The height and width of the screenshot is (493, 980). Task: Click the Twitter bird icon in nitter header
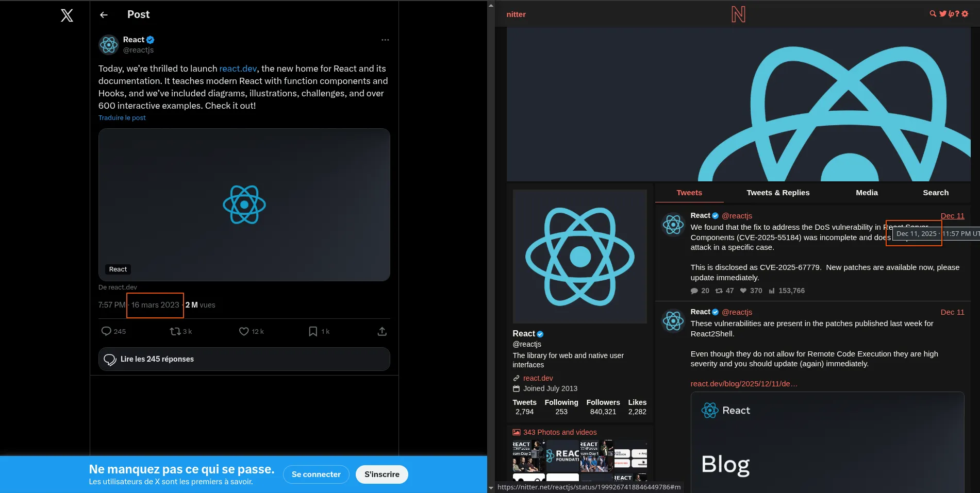942,14
